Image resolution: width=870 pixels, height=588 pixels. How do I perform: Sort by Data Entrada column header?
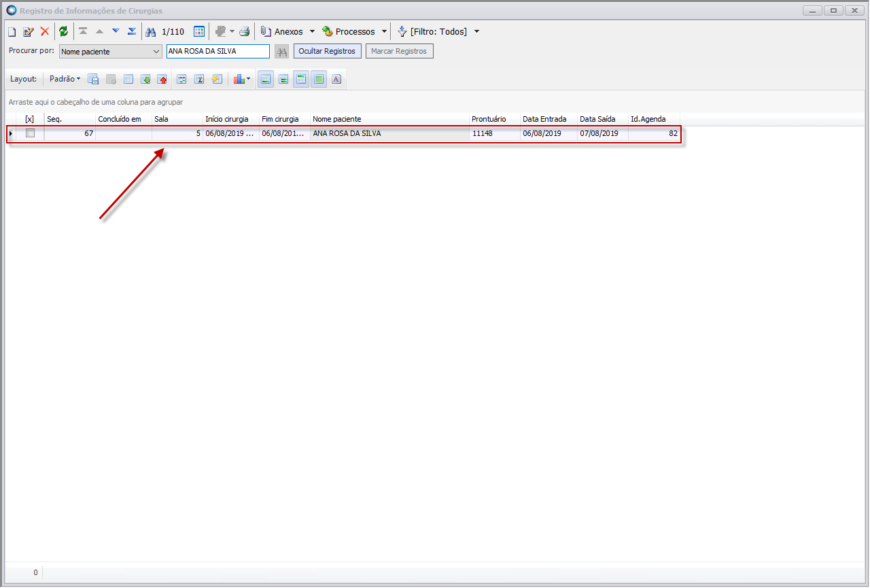pos(549,119)
